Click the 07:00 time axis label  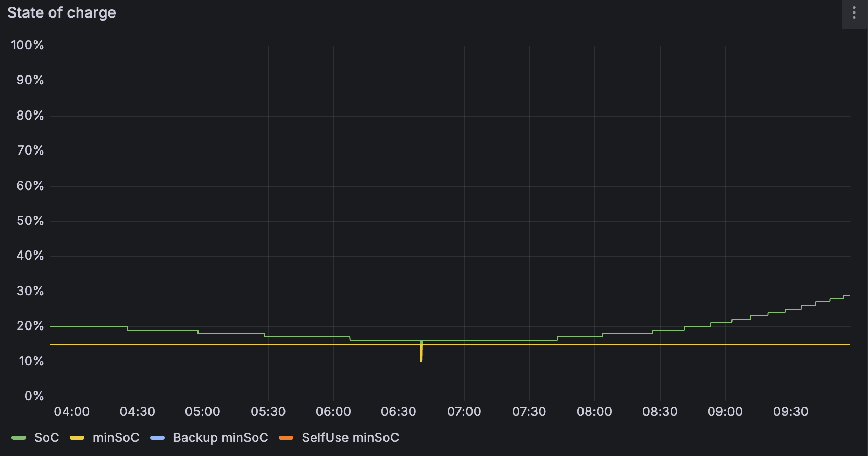pos(464,412)
